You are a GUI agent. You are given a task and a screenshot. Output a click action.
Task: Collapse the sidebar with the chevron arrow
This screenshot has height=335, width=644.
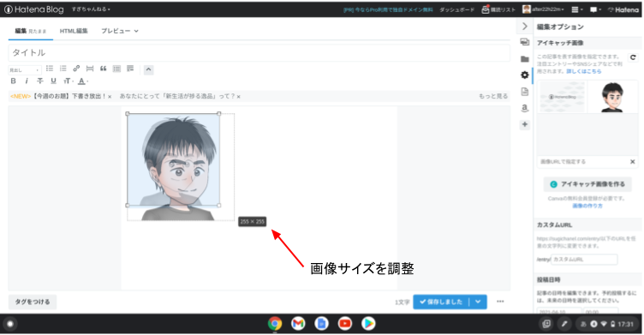tap(525, 27)
